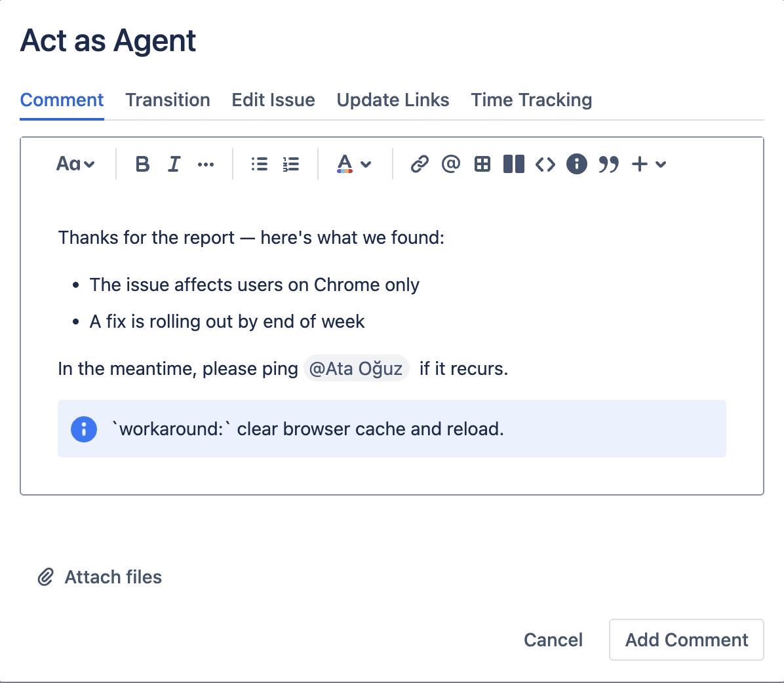Click the 'Thanks for the report' line
The height and width of the screenshot is (683, 784).
pos(251,237)
